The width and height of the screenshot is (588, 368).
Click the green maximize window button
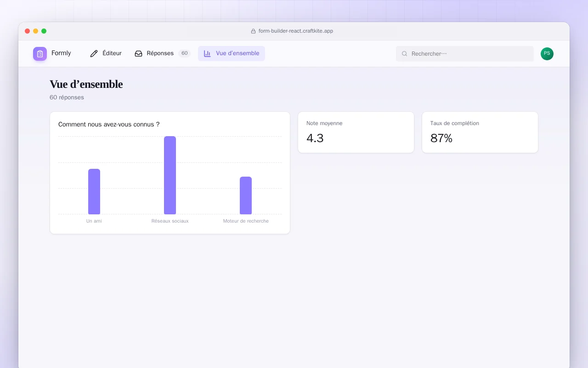tap(44, 31)
